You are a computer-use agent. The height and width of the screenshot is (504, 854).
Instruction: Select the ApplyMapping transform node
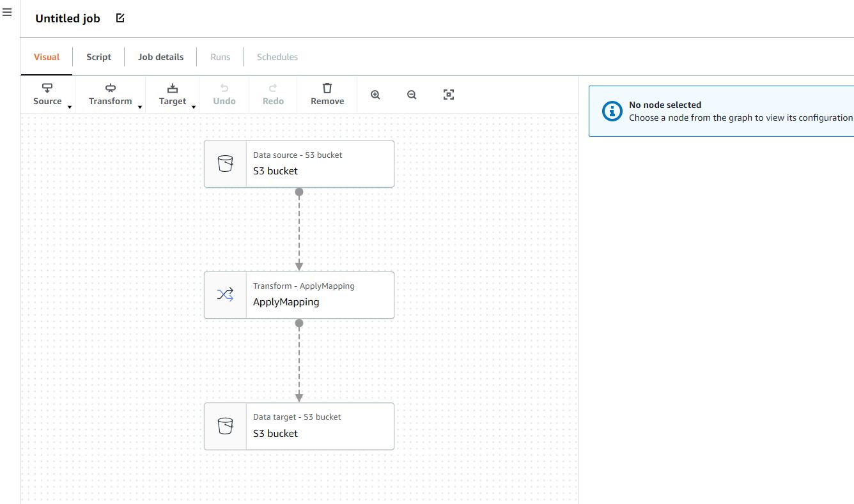coord(299,295)
